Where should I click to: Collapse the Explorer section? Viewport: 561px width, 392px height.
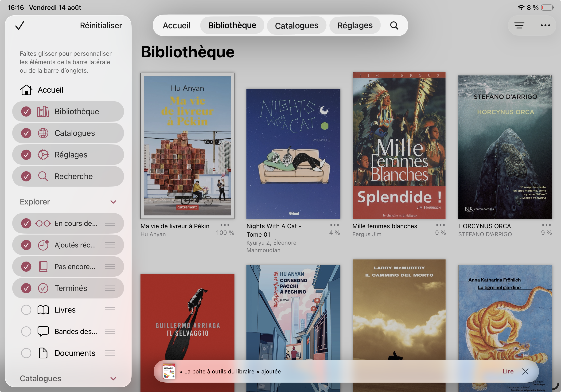point(113,202)
